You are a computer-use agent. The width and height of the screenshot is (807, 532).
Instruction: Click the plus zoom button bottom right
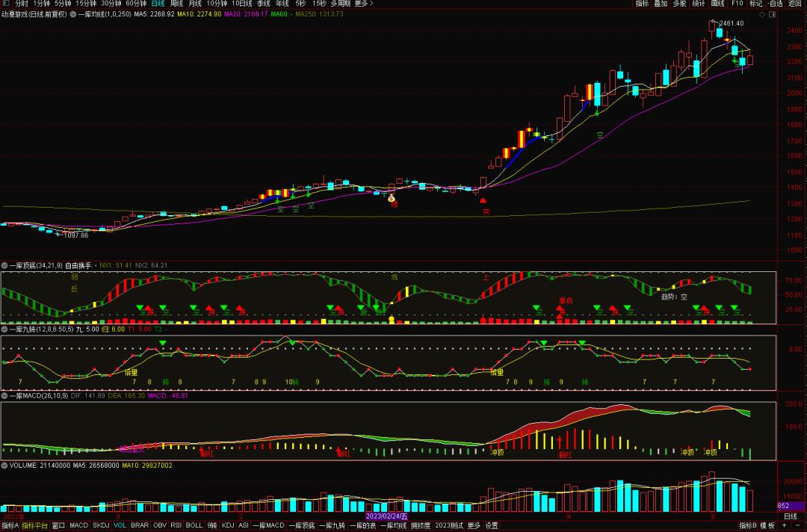785,525
